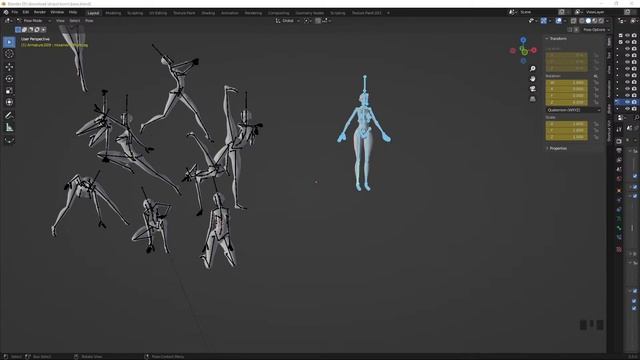Open the Quaternion rotation mode dropdown
640x360 pixels.
click(573, 110)
